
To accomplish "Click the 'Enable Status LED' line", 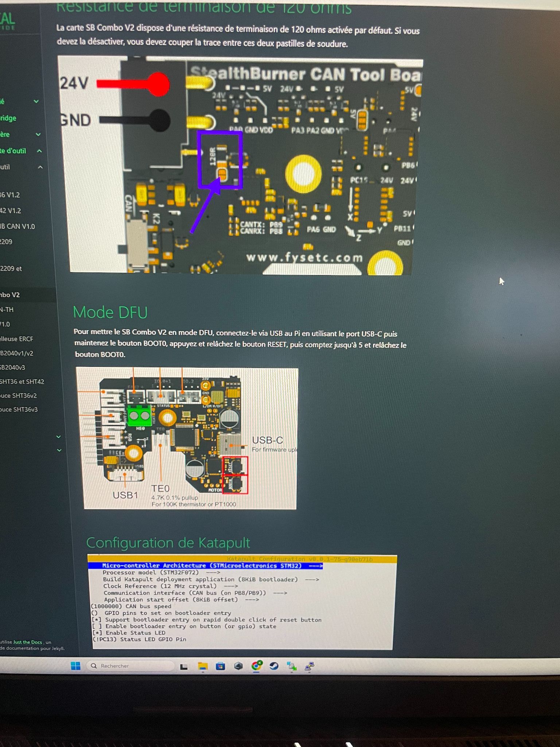I will tap(129, 633).
